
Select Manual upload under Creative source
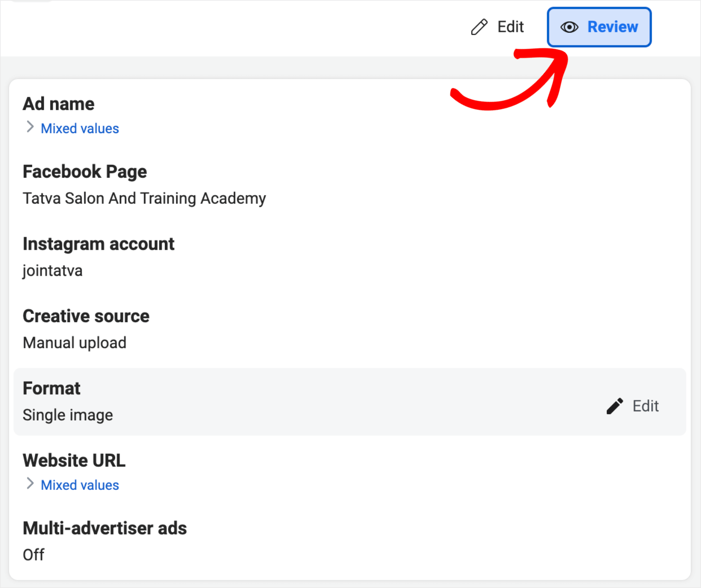coord(74,342)
